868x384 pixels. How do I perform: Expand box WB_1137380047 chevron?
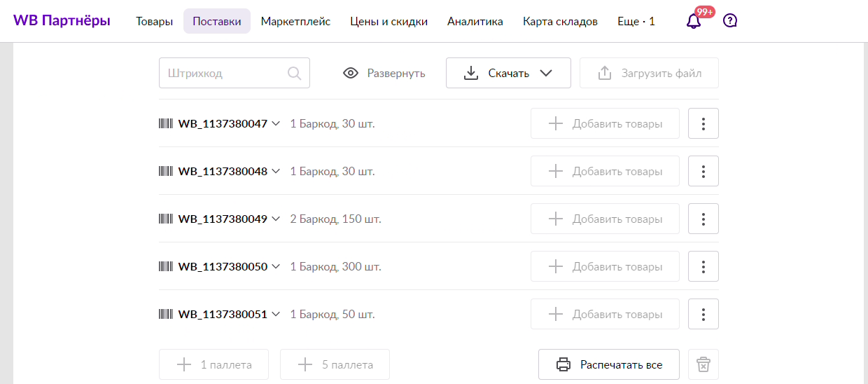click(x=276, y=123)
